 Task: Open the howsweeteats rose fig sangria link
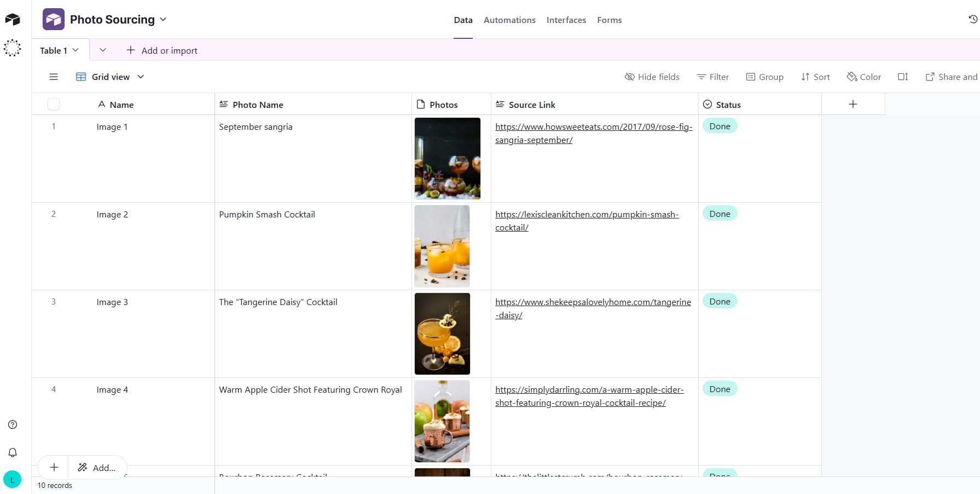pyautogui.click(x=594, y=133)
